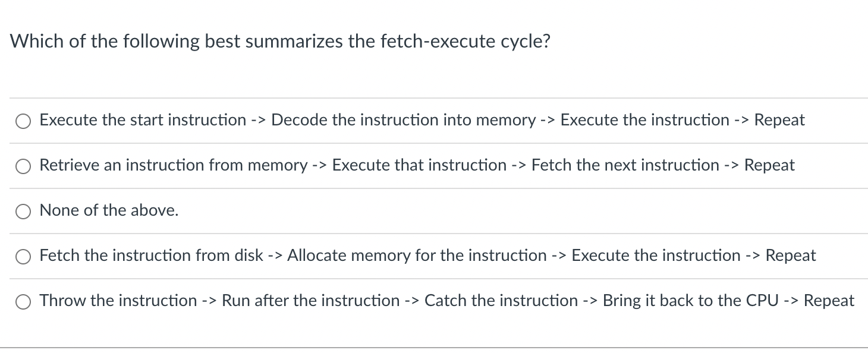This screenshot has width=868, height=353.
Task: Select the 'None of the above' radio button
Action: (x=23, y=211)
